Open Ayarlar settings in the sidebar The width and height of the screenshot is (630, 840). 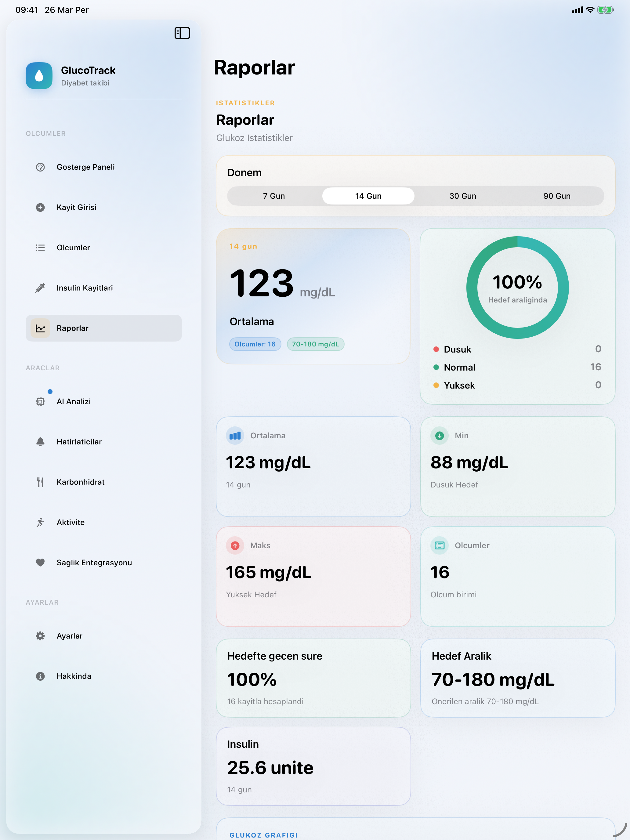click(x=104, y=636)
